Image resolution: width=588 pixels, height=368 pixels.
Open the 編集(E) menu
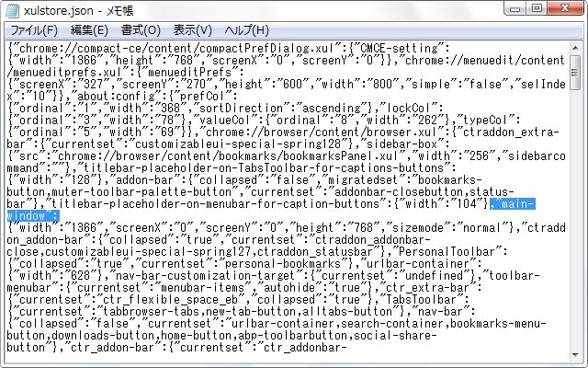pos(89,30)
